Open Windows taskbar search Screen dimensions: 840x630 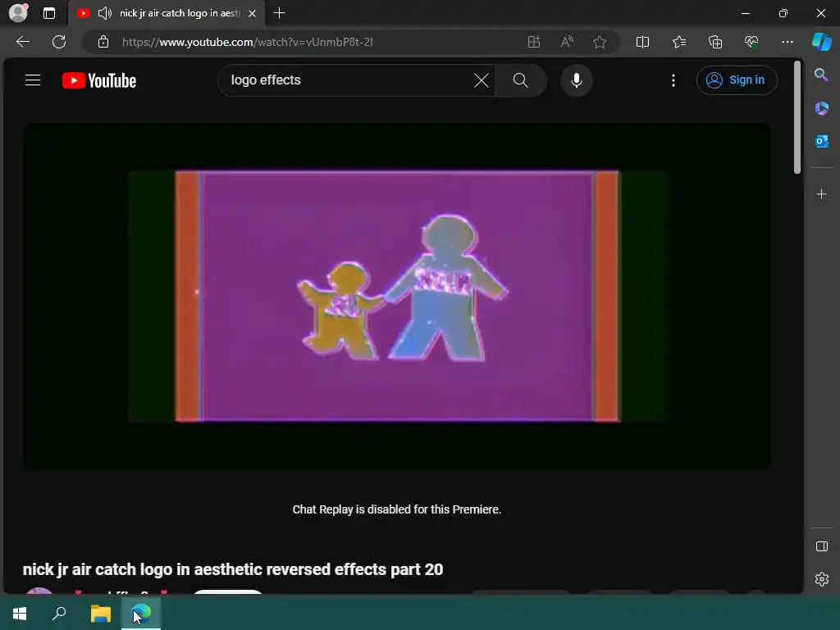point(59,614)
